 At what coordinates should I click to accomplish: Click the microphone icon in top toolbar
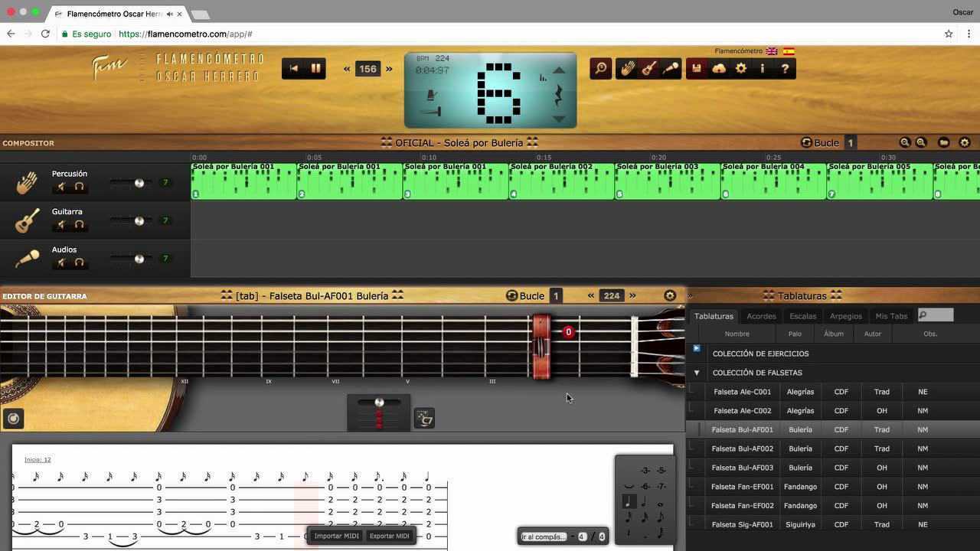coord(671,69)
